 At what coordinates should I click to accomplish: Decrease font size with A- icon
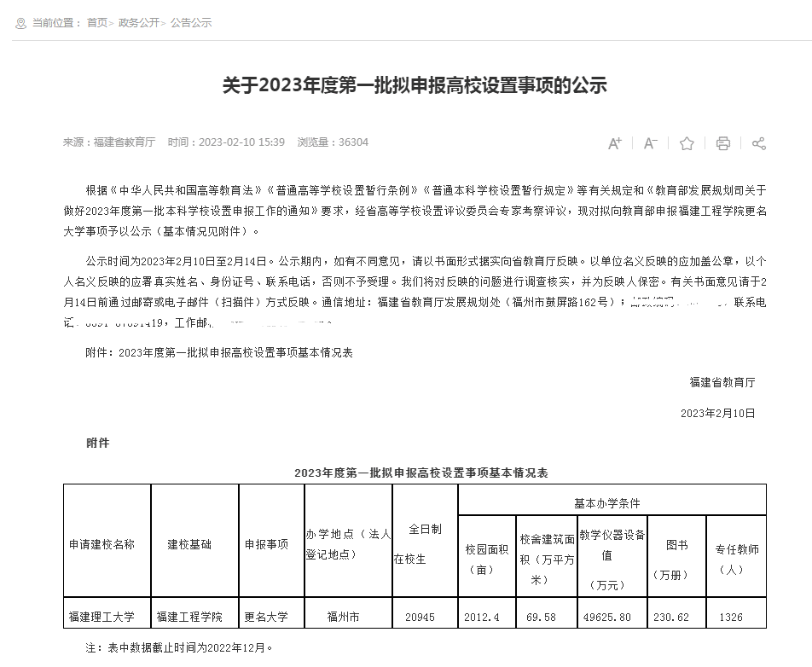click(x=650, y=143)
